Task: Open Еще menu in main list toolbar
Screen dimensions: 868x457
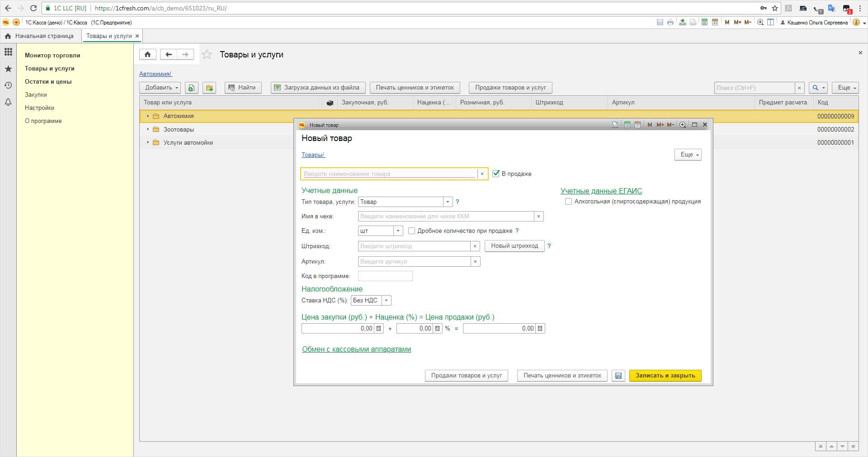Action: tap(845, 88)
